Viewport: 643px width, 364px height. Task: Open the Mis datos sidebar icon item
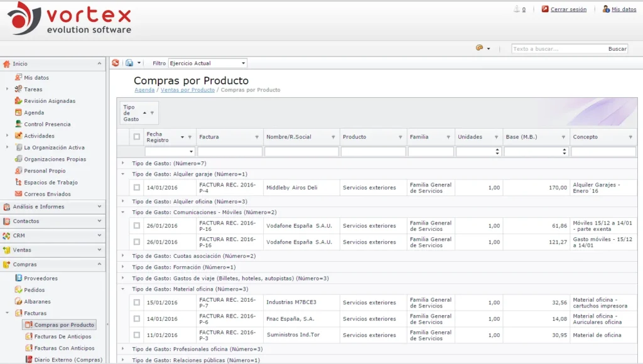[x=18, y=77]
